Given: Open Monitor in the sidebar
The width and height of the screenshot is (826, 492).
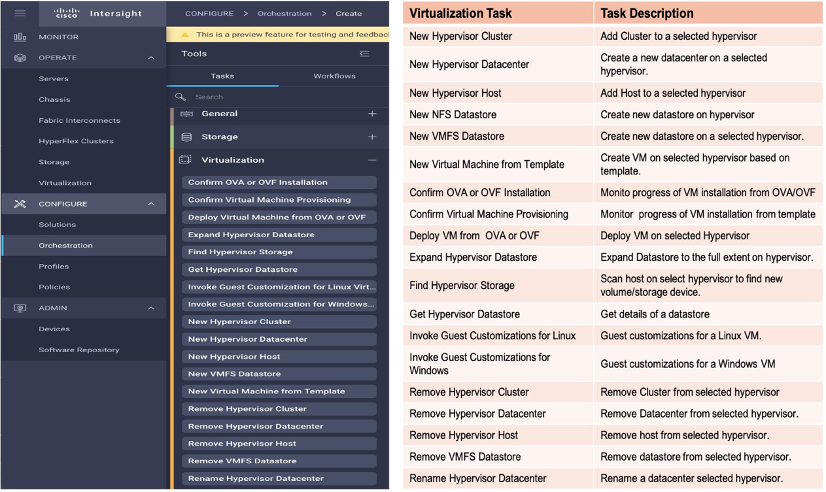Looking at the screenshot, I should pyautogui.click(x=58, y=37).
